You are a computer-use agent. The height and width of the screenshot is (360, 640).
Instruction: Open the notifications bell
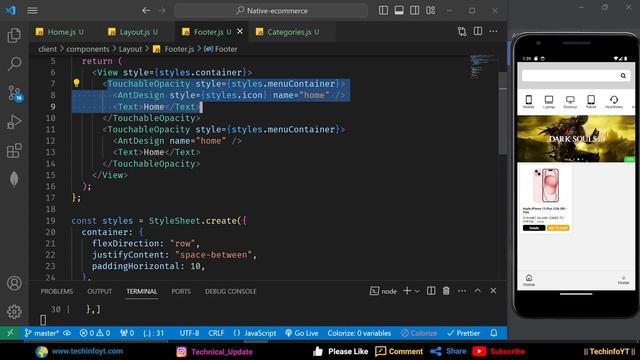tap(494, 333)
